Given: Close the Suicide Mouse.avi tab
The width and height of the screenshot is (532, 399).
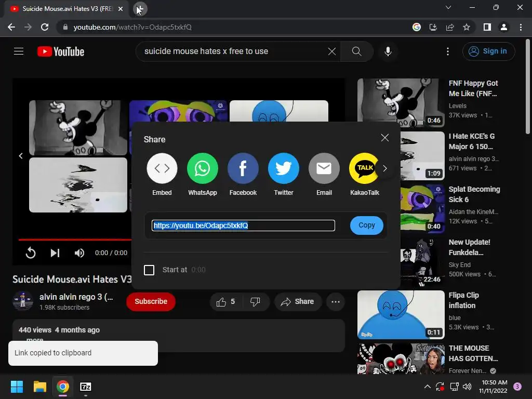Looking at the screenshot, I should pos(121,9).
